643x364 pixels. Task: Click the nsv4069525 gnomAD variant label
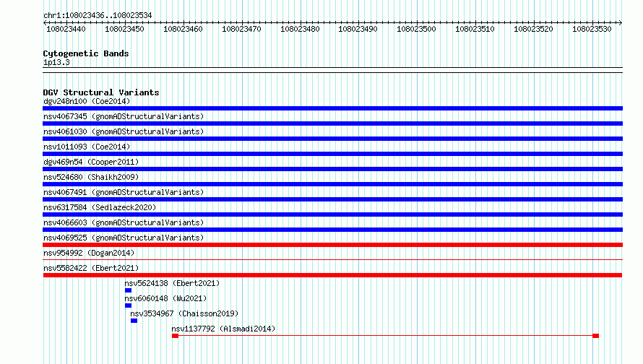(x=124, y=238)
